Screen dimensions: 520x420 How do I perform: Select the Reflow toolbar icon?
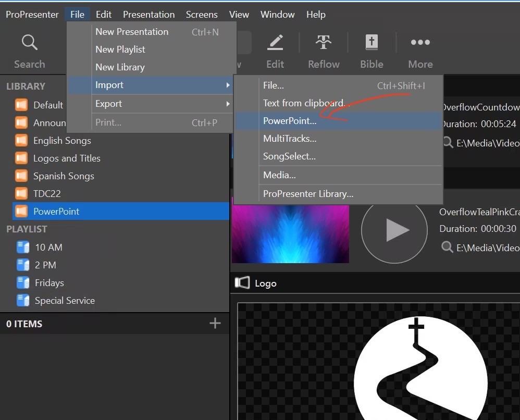pos(324,42)
